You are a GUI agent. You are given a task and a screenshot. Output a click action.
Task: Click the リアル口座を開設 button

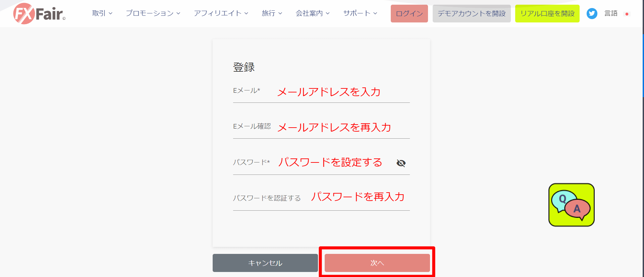pos(547,13)
